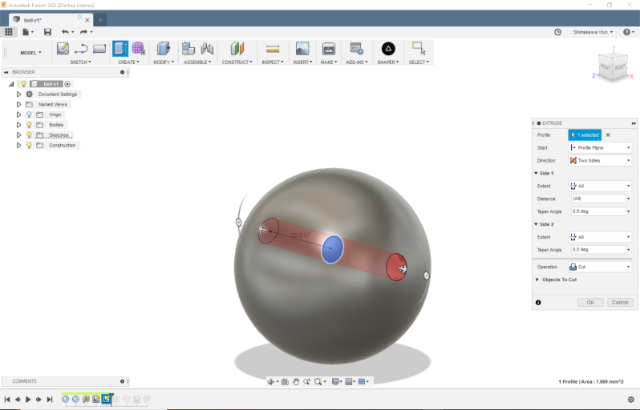Click the Scripts and Add-Ins icon
The height and width of the screenshot is (410, 640).
point(356,49)
